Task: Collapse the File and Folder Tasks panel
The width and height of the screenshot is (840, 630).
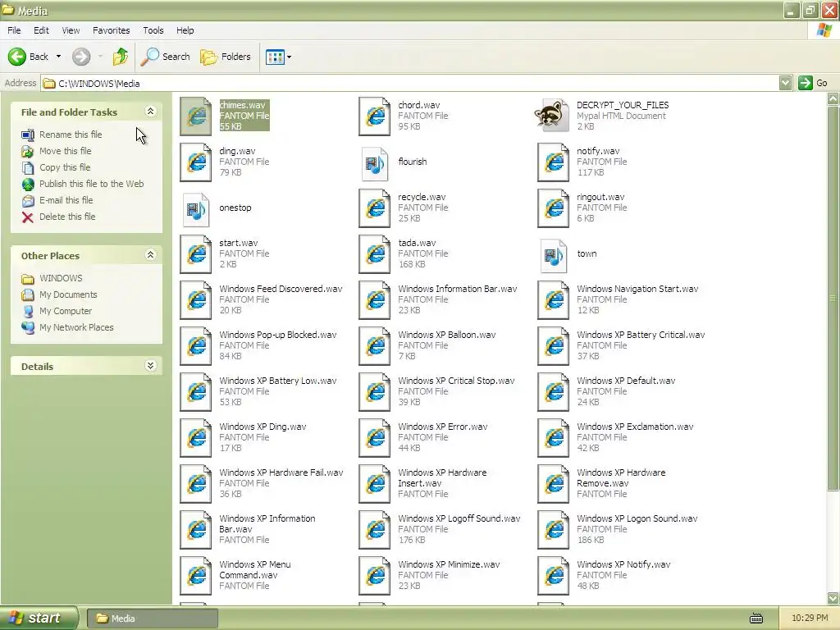Action: (151, 112)
